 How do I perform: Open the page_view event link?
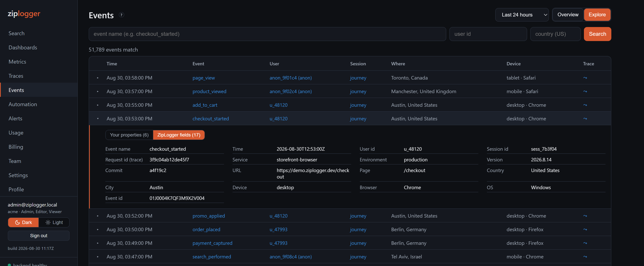click(x=203, y=78)
